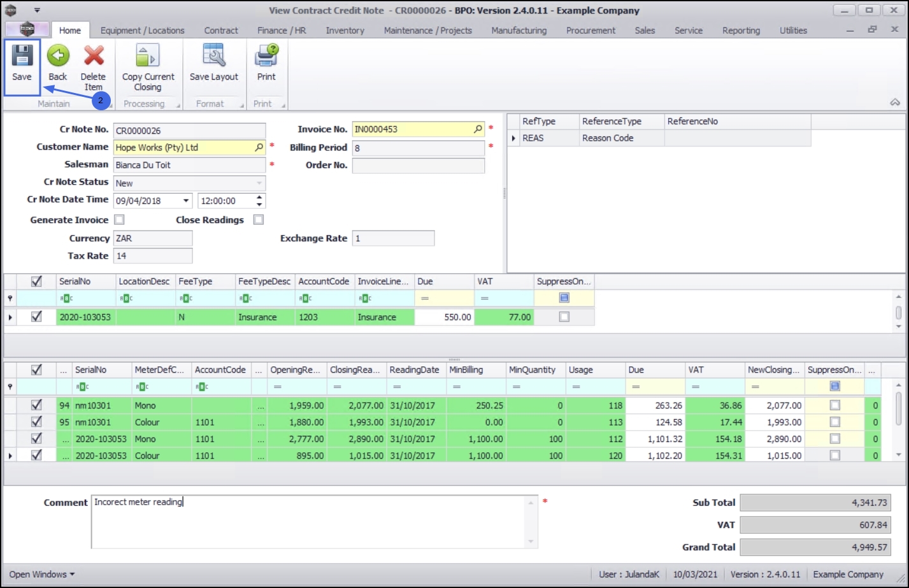Collapse the ribbon with the chevron icon
This screenshot has width=909, height=588.
895,103
